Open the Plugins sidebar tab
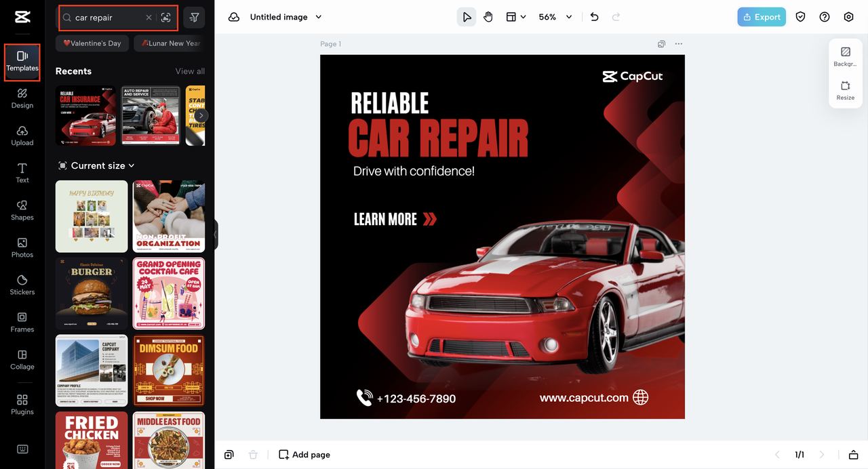The width and height of the screenshot is (868, 469). [x=22, y=405]
